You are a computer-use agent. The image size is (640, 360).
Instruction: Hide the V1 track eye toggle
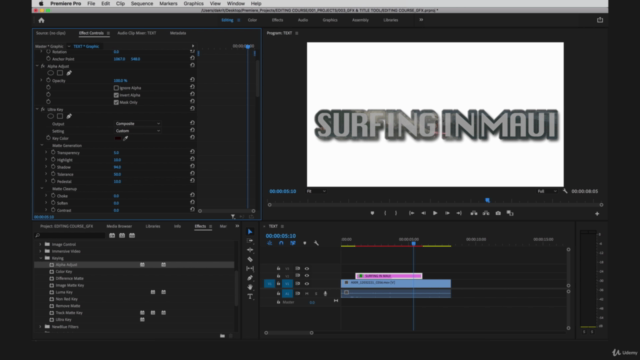(x=307, y=283)
